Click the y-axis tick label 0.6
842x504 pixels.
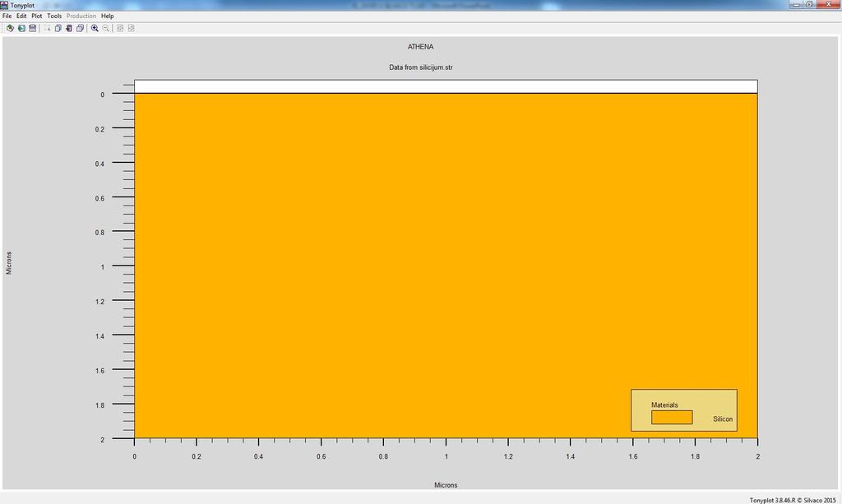(x=99, y=199)
